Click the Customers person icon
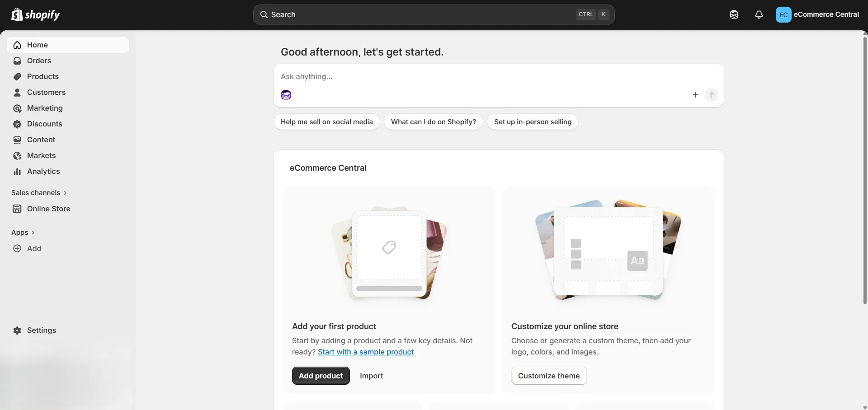 click(17, 93)
